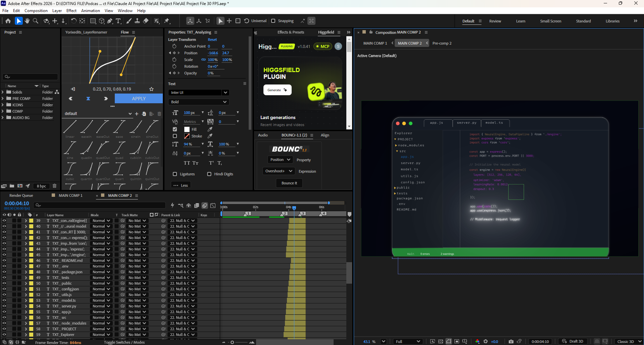The height and width of the screenshot is (345, 644).
Task: Open the Composition menu
Action: pyautogui.click(x=36, y=11)
